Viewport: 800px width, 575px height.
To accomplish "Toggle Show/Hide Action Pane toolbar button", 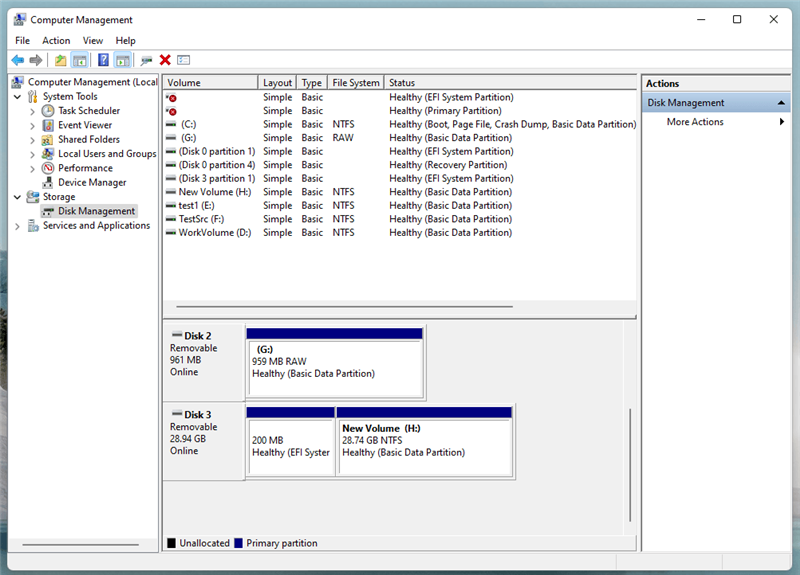I will (x=122, y=60).
